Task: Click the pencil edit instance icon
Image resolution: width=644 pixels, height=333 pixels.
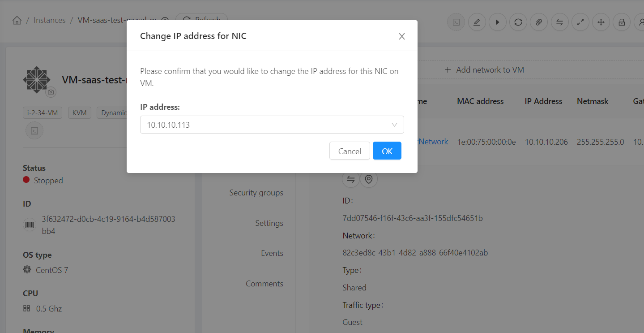Action: [x=477, y=22]
